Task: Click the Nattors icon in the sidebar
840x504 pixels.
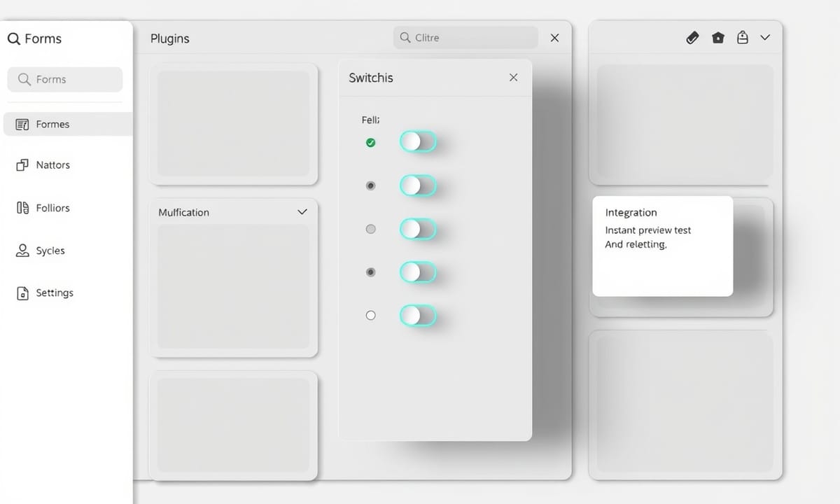Action: [22, 165]
